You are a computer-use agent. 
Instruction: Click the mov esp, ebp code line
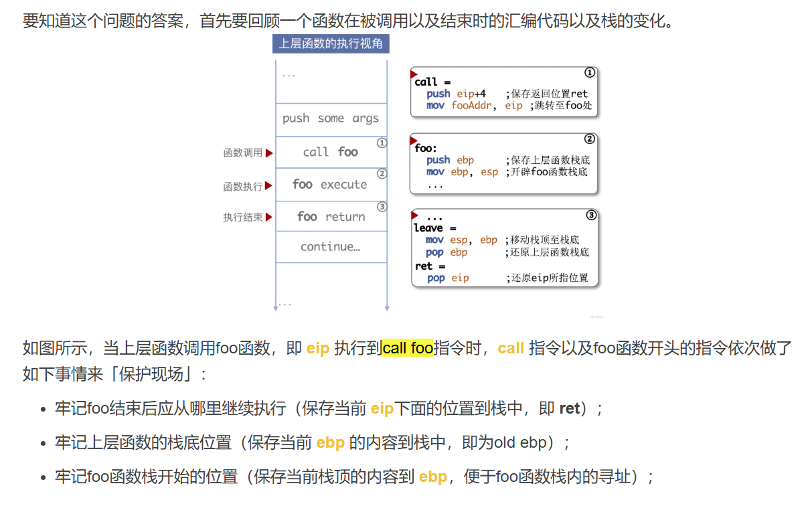pos(461,240)
